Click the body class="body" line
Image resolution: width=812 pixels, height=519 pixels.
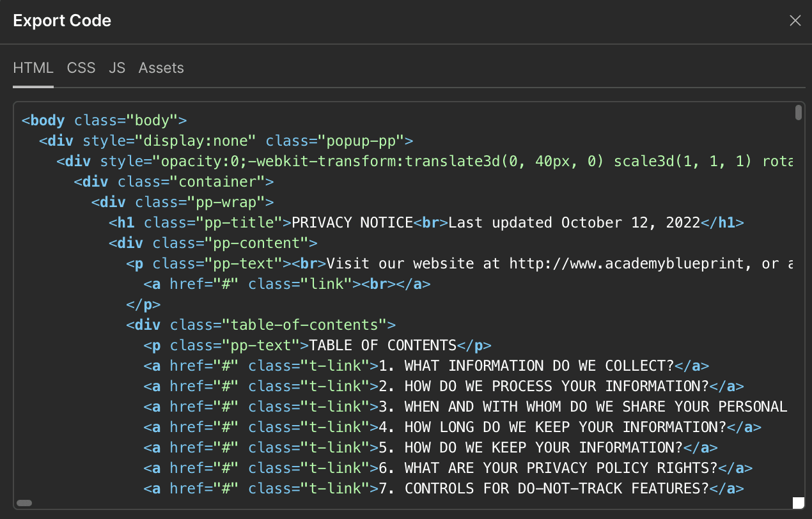(x=104, y=120)
